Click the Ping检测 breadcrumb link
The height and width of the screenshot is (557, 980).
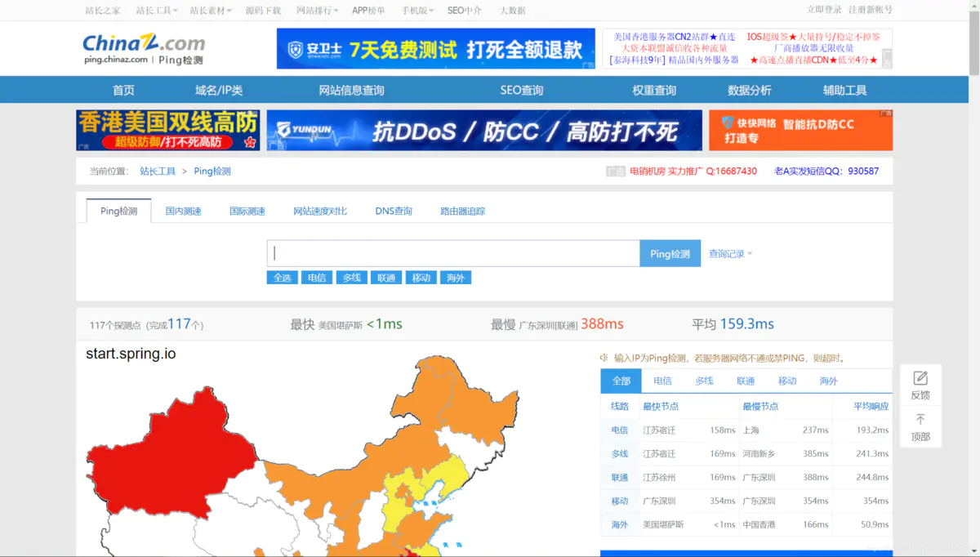pyautogui.click(x=212, y=172)
